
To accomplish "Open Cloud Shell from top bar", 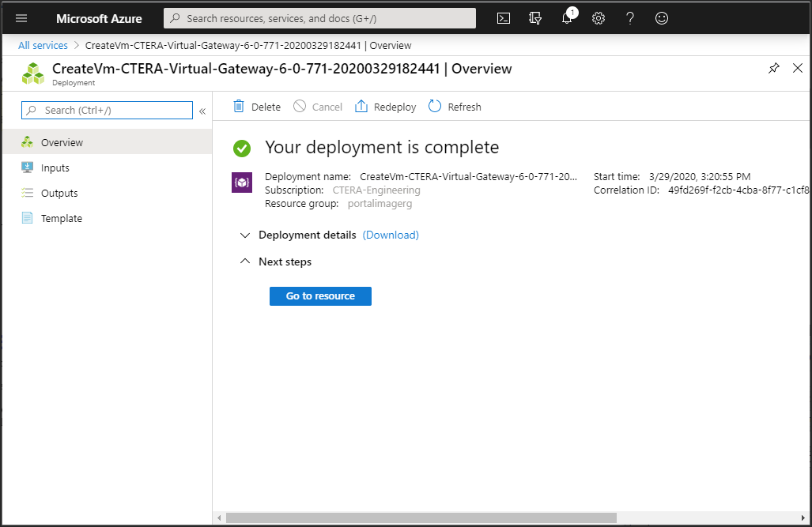I will (x=504, y=18).
